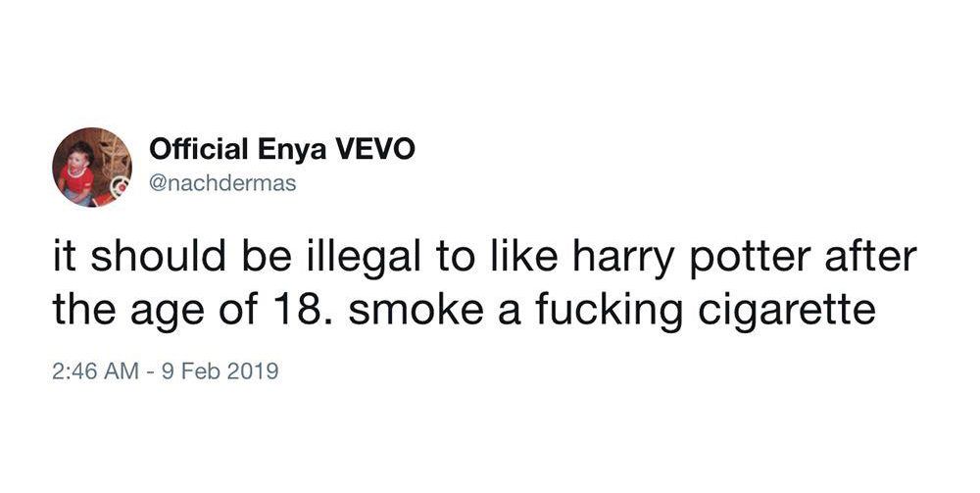Open the round profile avatar photo
The width and height of the screenshot is (980, 493).
pyautogui.click(x=92, y=167)
